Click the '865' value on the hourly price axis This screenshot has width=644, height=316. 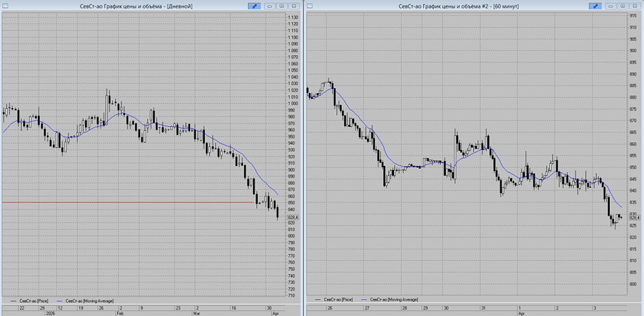coord(633,132)
